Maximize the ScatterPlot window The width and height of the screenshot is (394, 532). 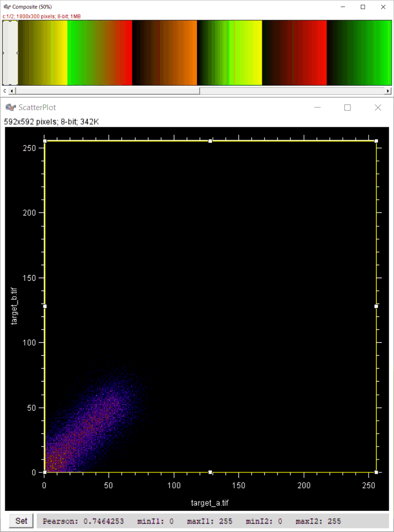(x=347, y=108)
